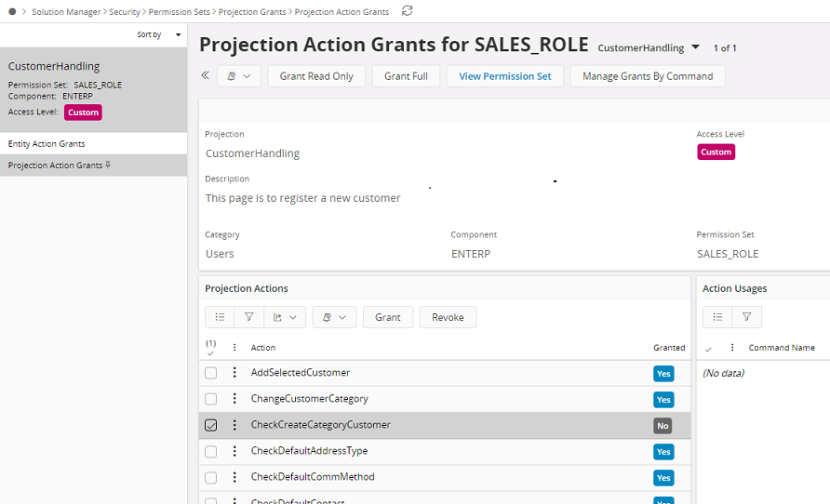Uncheck the CheckCreateCategoryCustomer row checkbox
This screenshot has width=830, height=504.
(x=211, y=425)
